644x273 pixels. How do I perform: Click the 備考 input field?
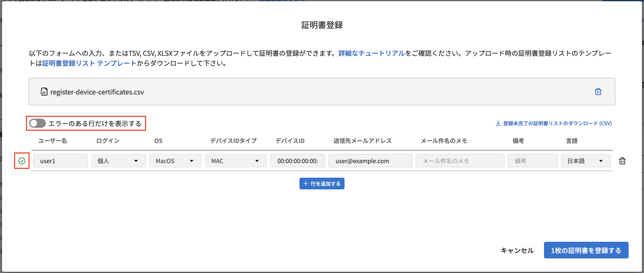pos(532,161)
